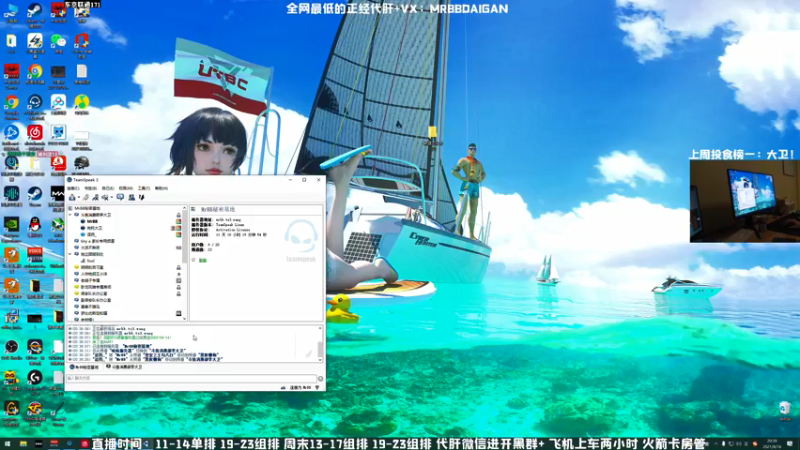
Task: Click TeamSpeak's Connect toolbar icon
Action: 72,197
